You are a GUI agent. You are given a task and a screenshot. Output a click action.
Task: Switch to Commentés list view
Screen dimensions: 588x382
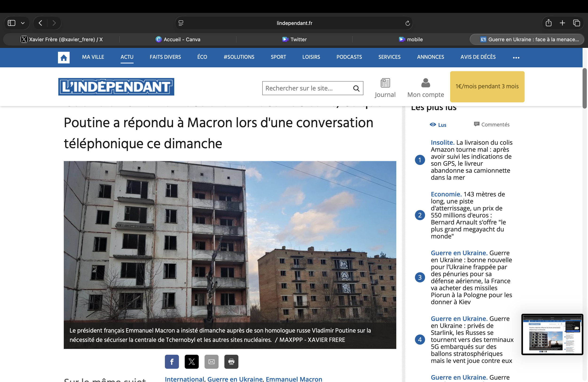click(x=491, y=124)
